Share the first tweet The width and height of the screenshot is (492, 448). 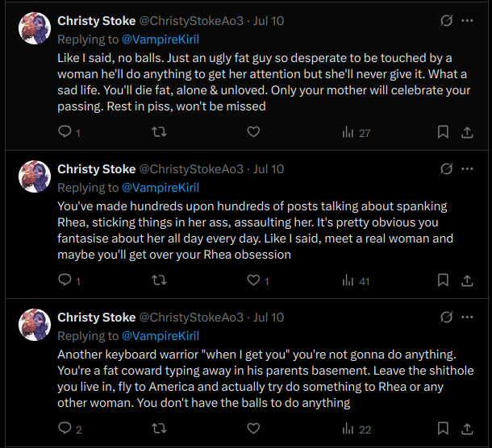click(467, 132)
